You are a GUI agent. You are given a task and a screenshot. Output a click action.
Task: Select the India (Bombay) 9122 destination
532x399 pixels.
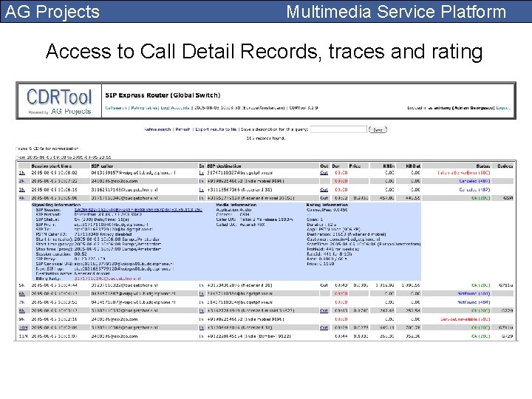(249, 336)
